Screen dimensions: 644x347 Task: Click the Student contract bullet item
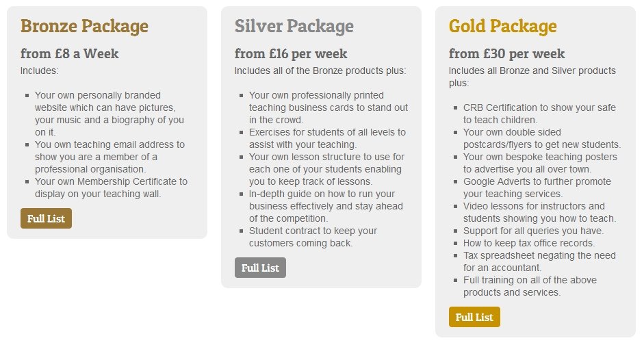pyautogui.click(x=313, y=237)
